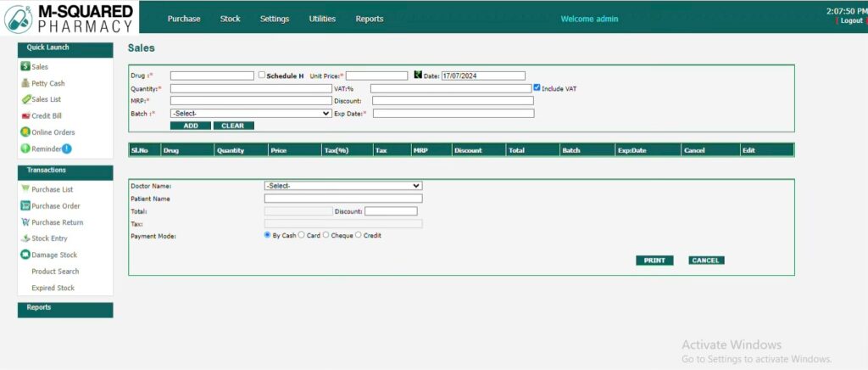Open Purchase Order via its icon
This screenshot has height=370, width=868.
(x=25, y=205)
